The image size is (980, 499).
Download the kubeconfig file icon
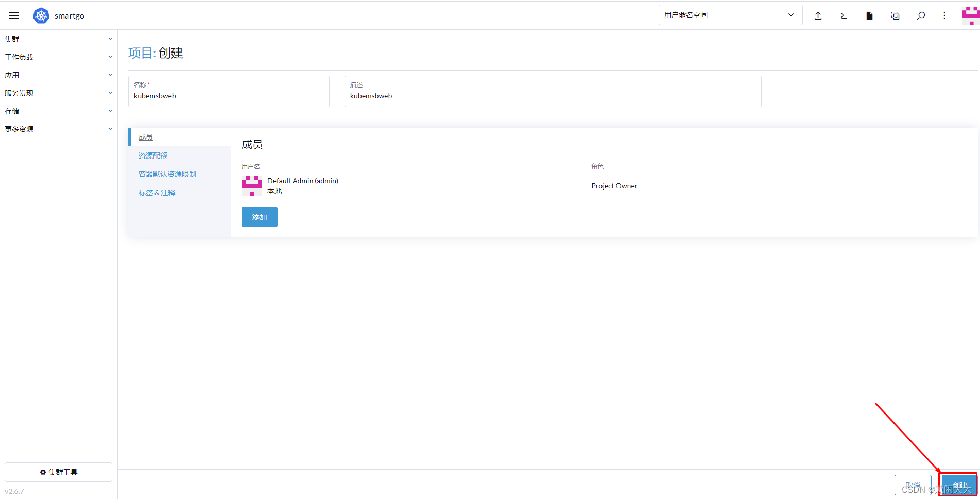[869, 15]
